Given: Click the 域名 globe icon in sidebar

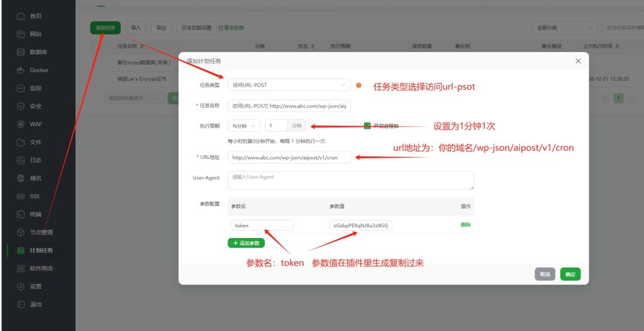Looking at the screenshot, I should [x=21, y=178].
